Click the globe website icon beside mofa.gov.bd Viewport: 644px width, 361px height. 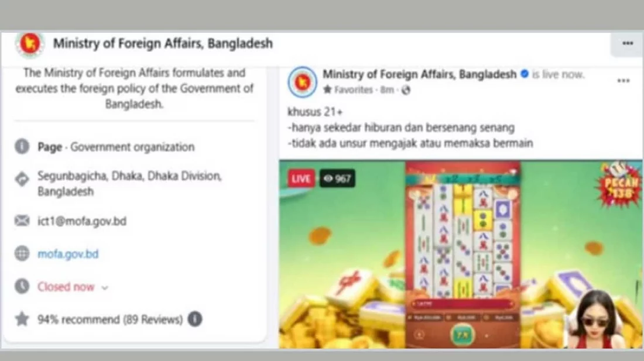[x=22, y=253]
